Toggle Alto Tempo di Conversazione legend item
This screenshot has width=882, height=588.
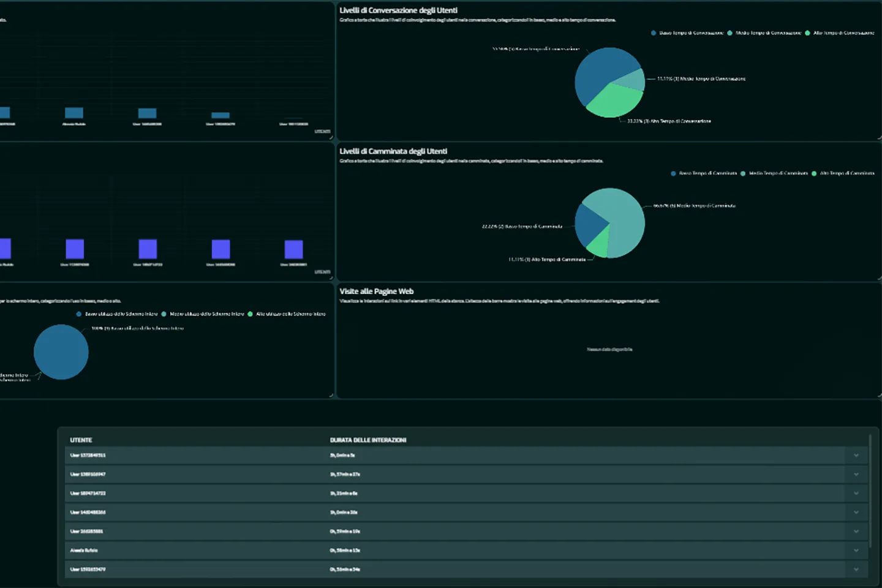tap(808, 33)
